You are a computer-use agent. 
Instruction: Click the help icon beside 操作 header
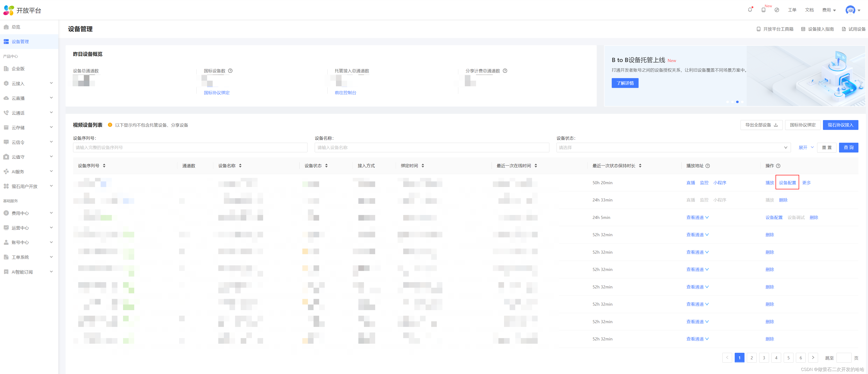tap(778, 166)
